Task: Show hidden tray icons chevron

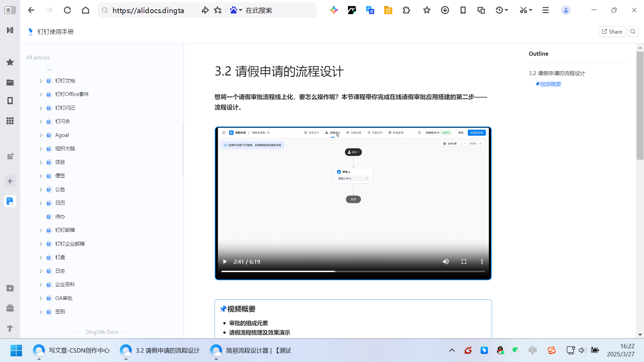Action: tap(452, 351)
